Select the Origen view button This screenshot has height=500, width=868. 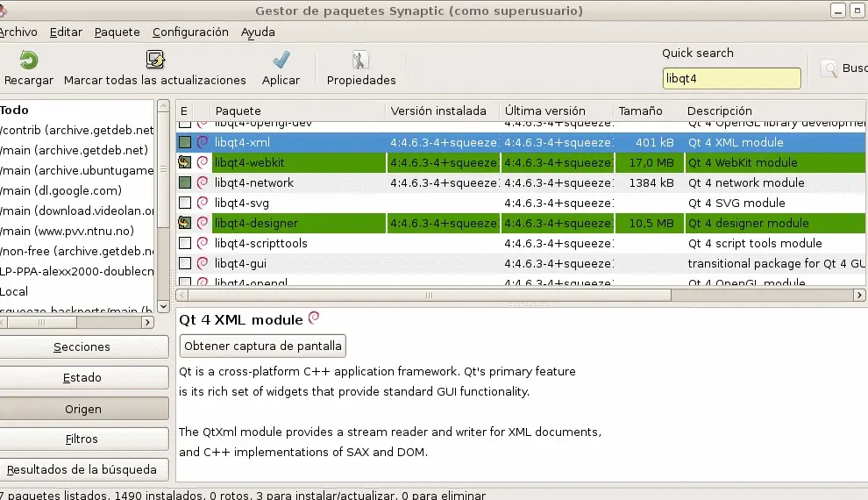pos(83,409)
